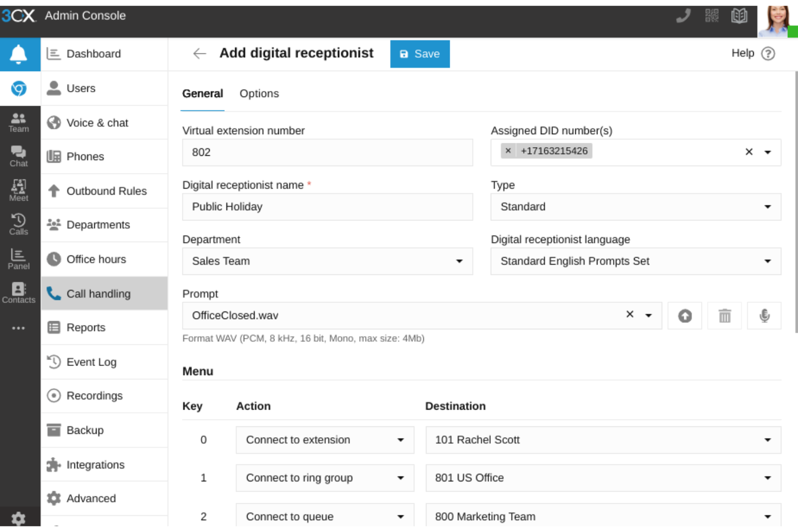Remove the +17163215426 DID number tag
This screenshot has height=532, width=798.
pyautogui.click(x=507, y=151)
